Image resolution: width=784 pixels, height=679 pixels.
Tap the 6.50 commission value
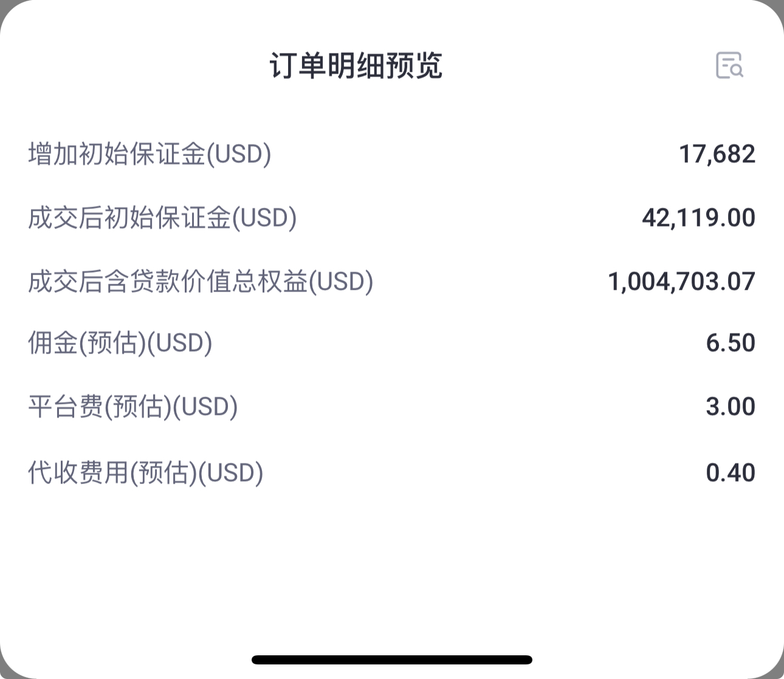(731, 343)
